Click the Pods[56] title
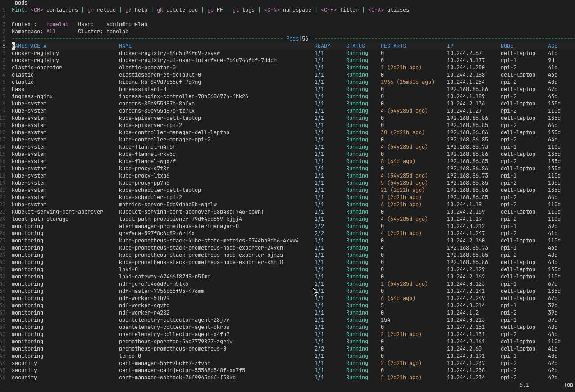The width and height of the screenshot is (575, 392). (298, 39)
